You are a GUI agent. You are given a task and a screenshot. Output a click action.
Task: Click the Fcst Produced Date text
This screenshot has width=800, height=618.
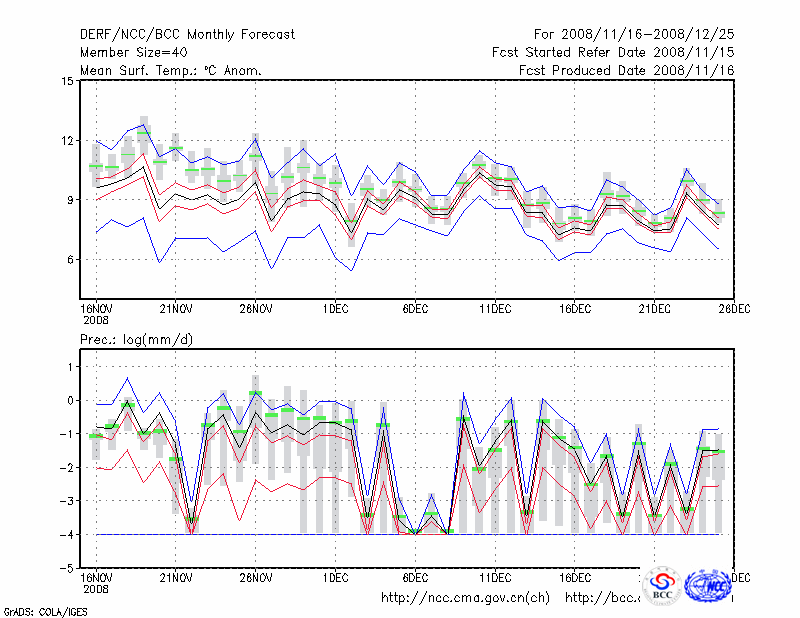[x=627, y=70]
